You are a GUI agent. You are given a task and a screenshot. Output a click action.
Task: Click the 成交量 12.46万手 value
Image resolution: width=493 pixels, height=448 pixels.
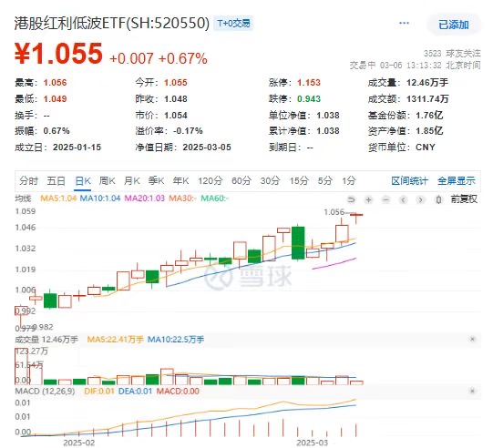click(x=427, y=83)
